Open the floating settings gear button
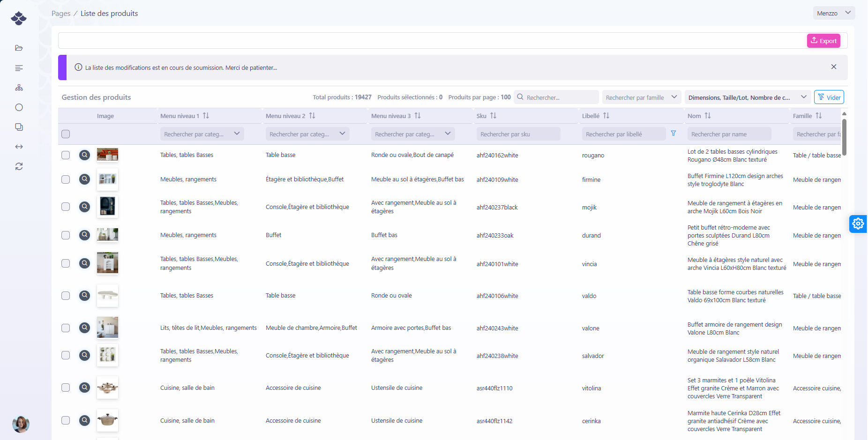This screenshot has width=868, height=440. (858, 224)
